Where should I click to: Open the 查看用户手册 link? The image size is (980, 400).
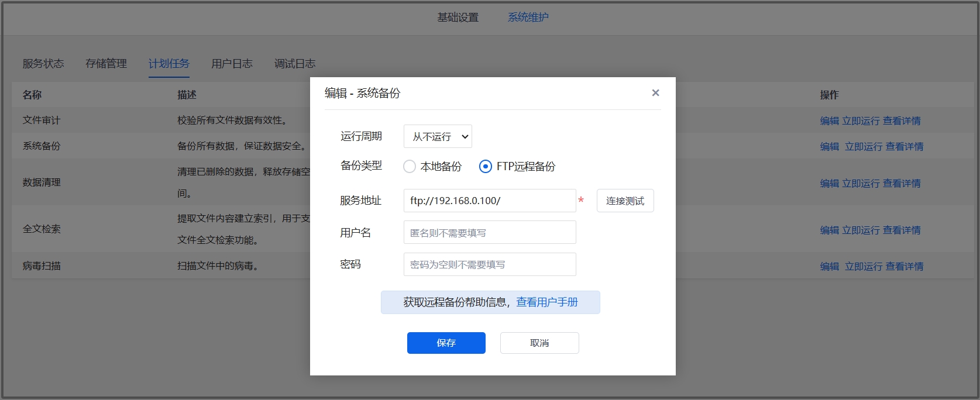(547, 302)
